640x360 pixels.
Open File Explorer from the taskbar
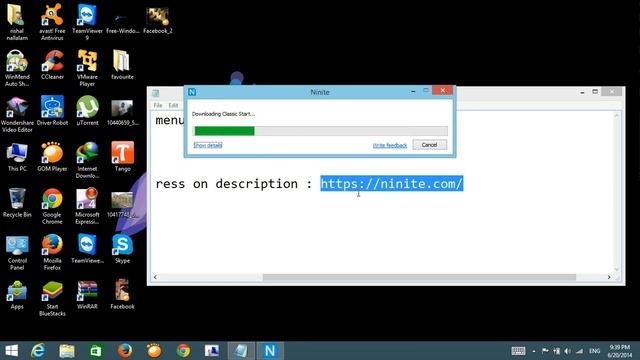[67, 351]
